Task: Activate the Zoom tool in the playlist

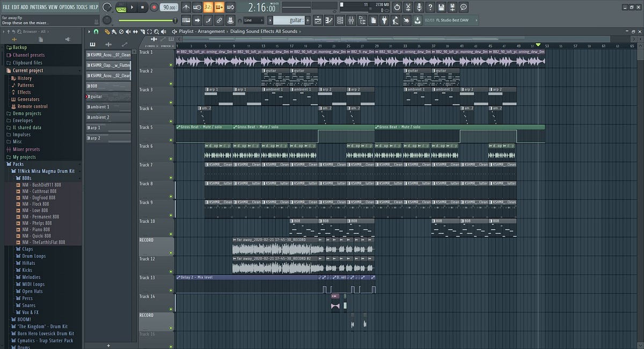Action: click(x=156, y=31)
